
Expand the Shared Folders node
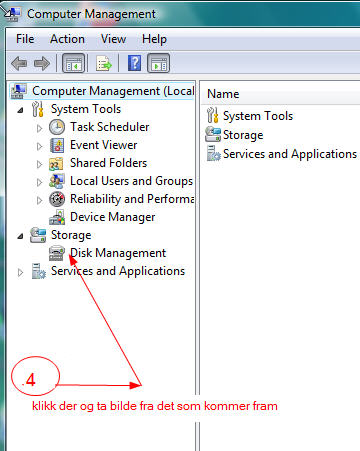pos(39,164)
